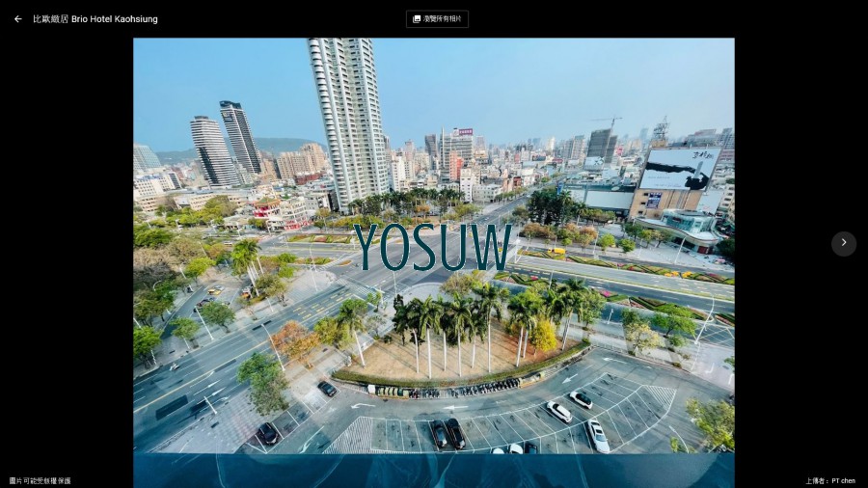Open uploader PT chen's profile
The width and height of the screenshot is (868, 488).
point(843,480)
